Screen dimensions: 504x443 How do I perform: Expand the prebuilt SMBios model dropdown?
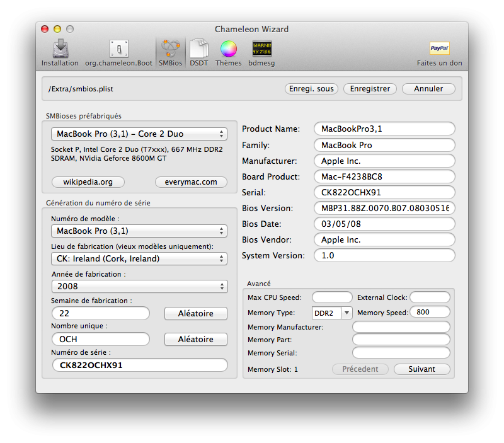pyautogui.click(x=139, y=134)
